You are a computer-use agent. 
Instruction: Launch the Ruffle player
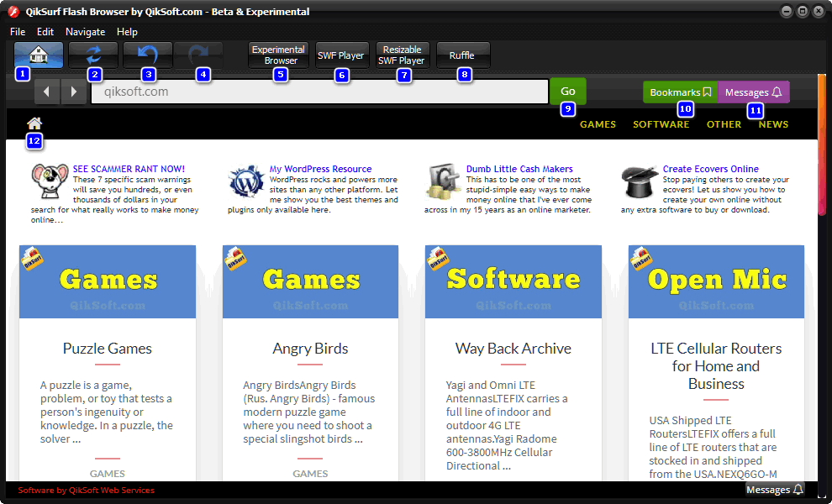point(463,54)
